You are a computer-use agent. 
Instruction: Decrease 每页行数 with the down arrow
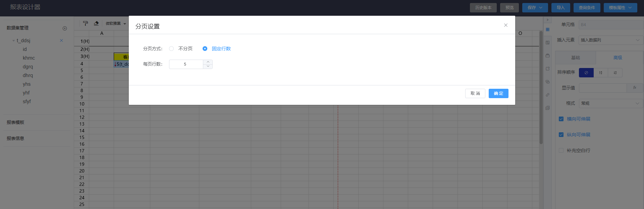coord(208,66)
